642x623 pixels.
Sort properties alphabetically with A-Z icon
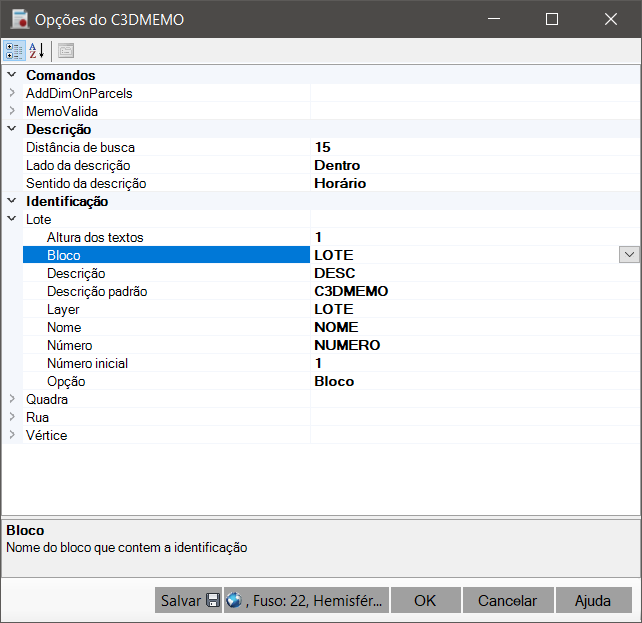coord(36,51)
